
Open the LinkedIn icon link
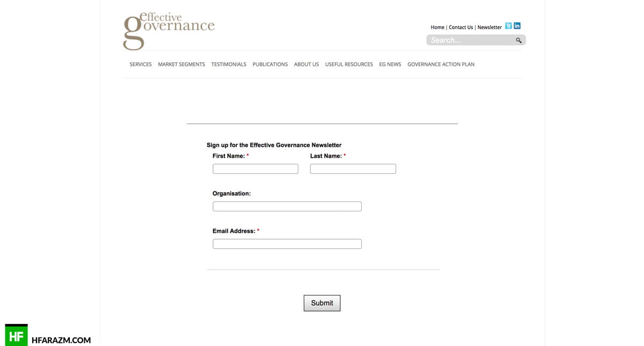[x=517, y=26]
